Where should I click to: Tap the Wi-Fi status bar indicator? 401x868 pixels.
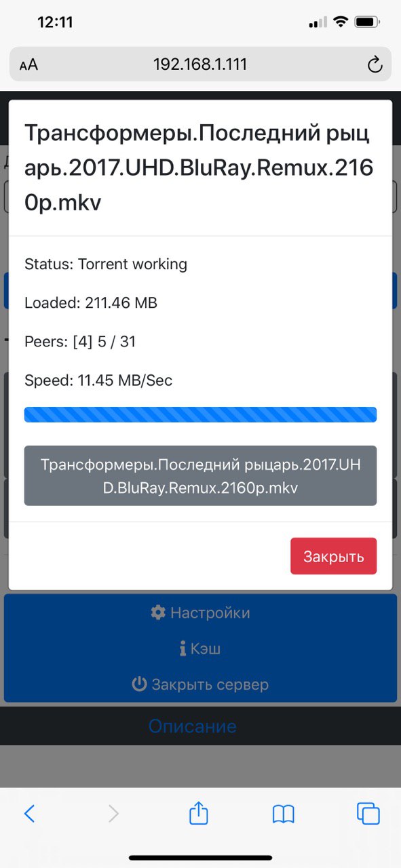pyautogui.click(x=339, y=22)
